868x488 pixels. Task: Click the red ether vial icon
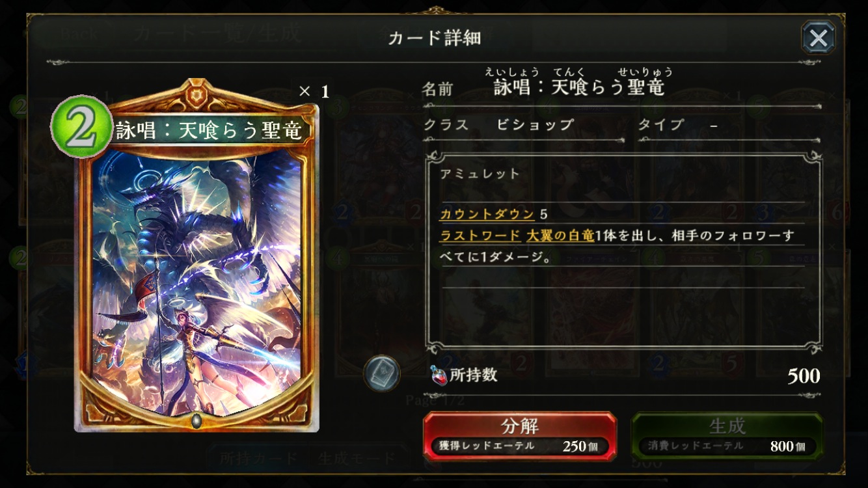click(x=438, y=375)
